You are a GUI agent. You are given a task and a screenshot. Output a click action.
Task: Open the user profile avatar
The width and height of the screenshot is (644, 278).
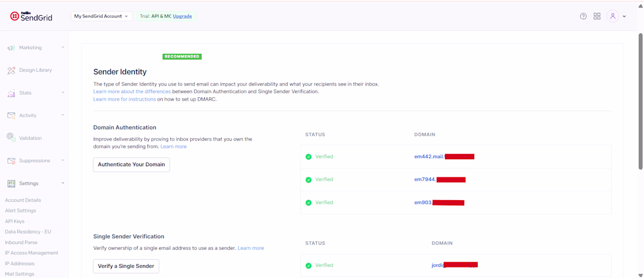point(613,16)
